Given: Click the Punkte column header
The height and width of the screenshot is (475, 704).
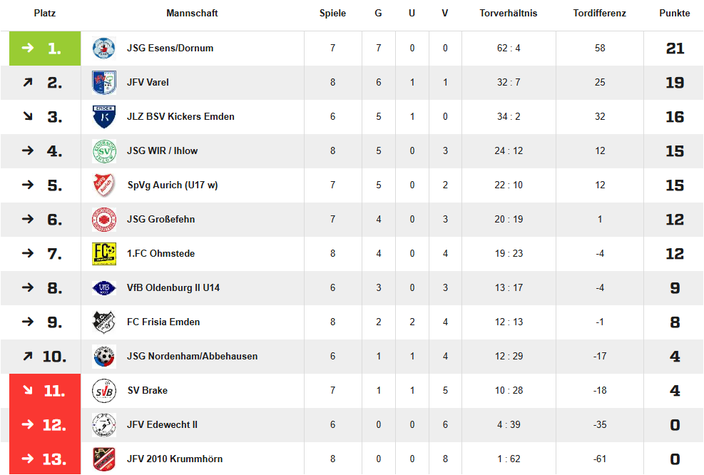Looking at the screenshot, I should coord(674,13).
